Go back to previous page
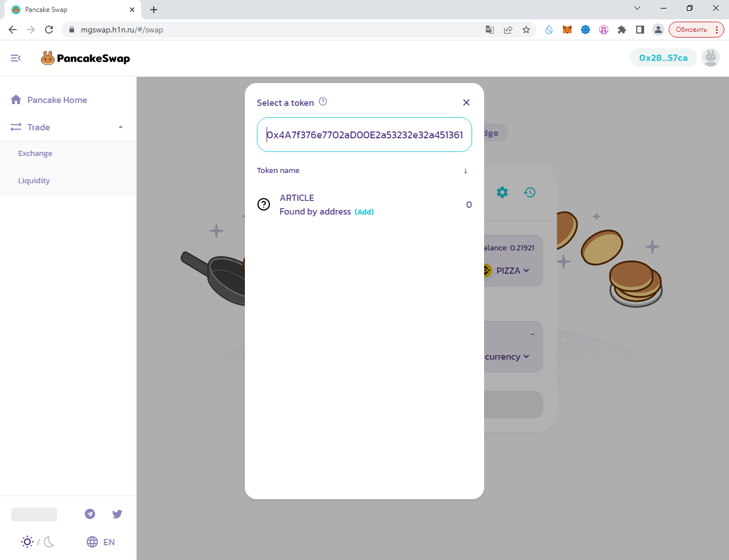 (13, 30)
